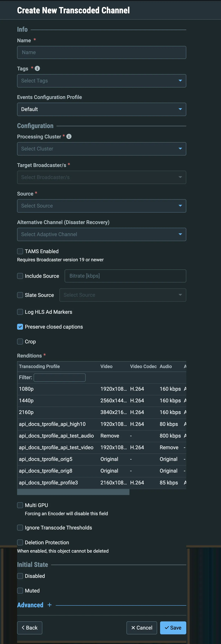Open the Select Tags dropdown

pos(101,80)
